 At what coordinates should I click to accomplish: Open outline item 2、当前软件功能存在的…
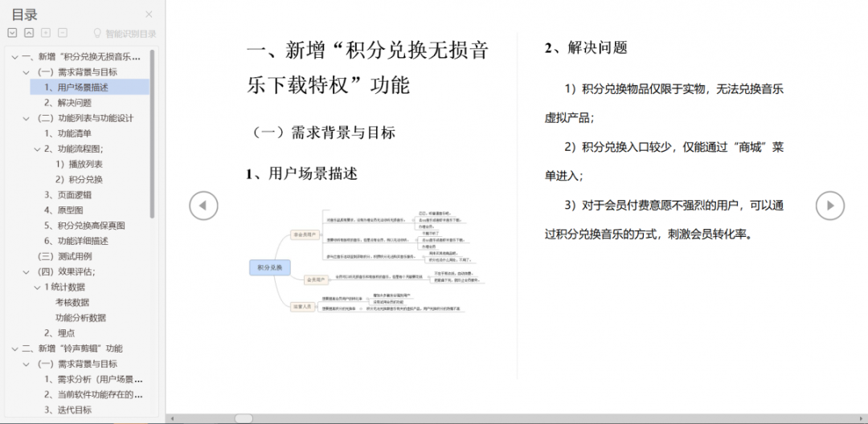pos(93,395)
